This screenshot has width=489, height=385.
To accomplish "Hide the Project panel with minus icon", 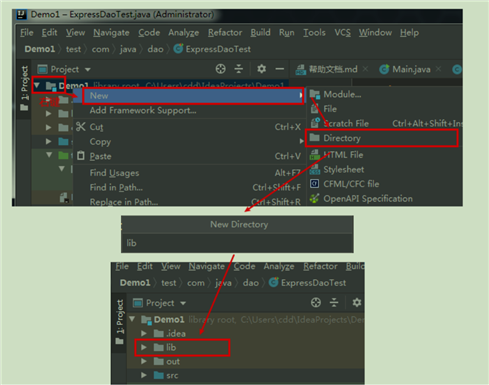I will [x=280, y=69].
